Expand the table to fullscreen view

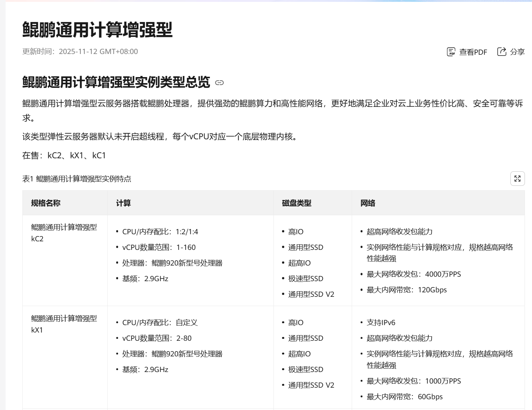tap(517, 179)
